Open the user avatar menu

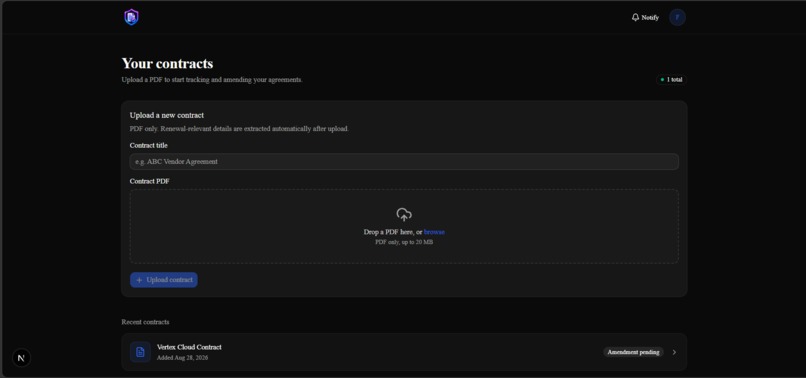tap(677, 17)
